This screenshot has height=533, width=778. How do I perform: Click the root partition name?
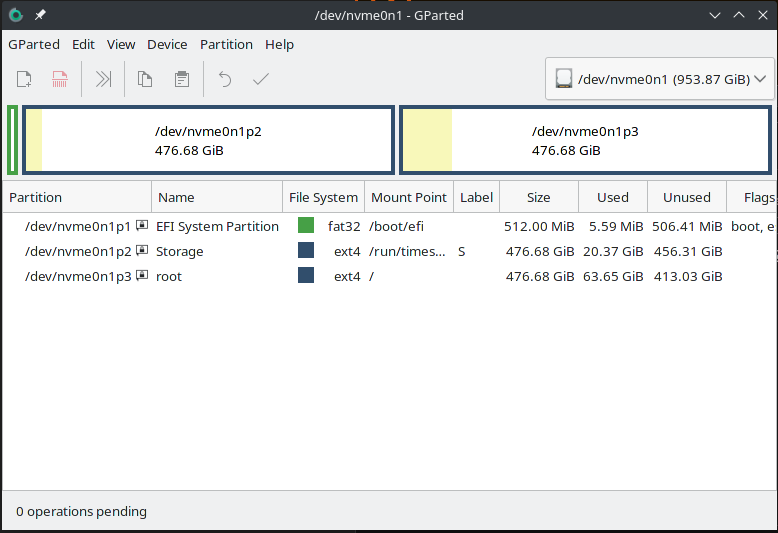(x=169, y=276)
